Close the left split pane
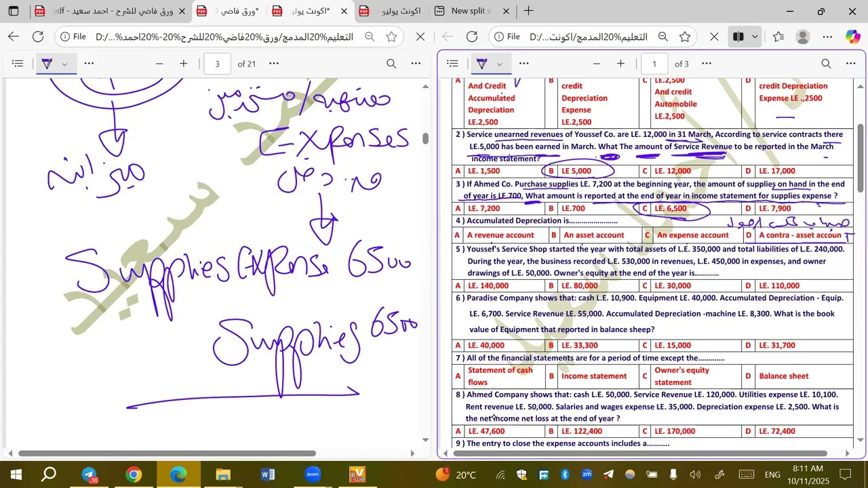 (x=420, y=37)
